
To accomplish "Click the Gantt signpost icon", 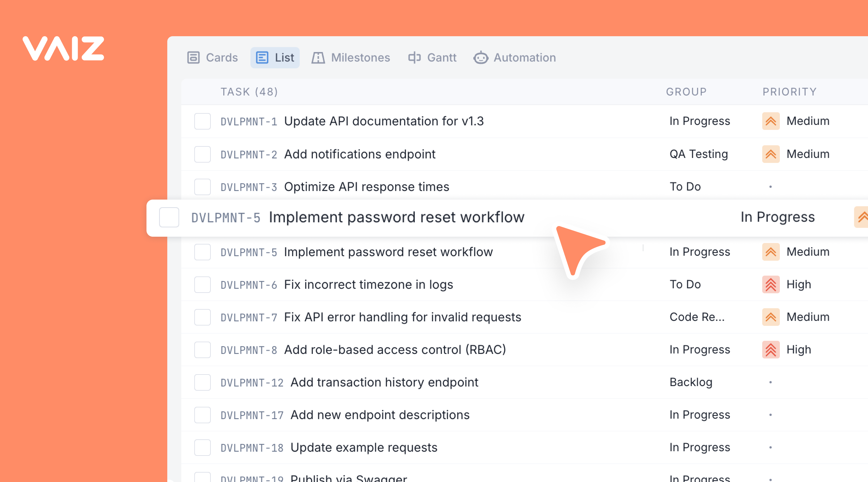I will coord(414,57).
